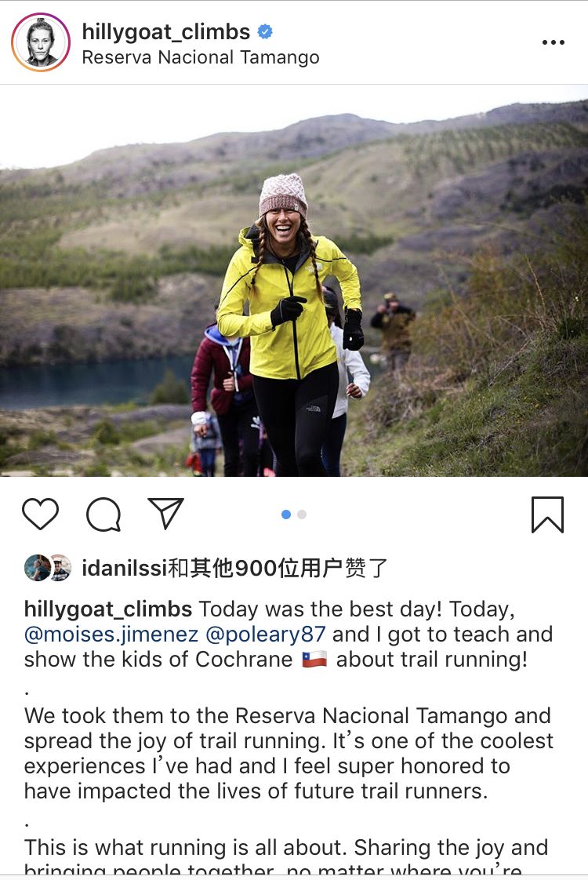
Task: Select first blue carousel dot
Action: click(286, 515)
